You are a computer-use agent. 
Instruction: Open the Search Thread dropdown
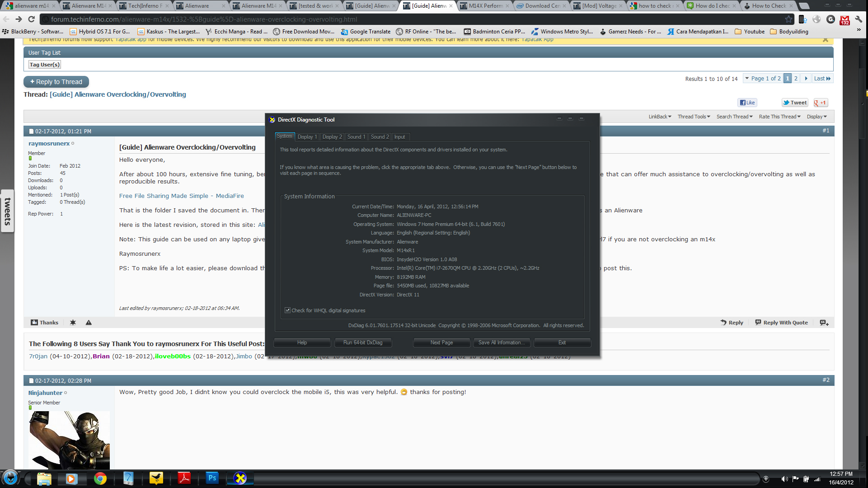[x=734, y=117]
